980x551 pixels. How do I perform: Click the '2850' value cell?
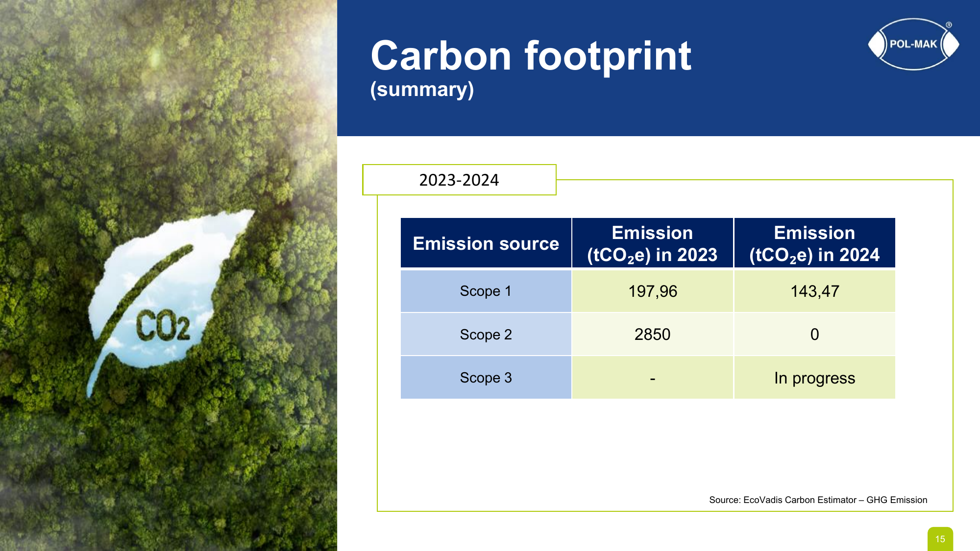652,334
